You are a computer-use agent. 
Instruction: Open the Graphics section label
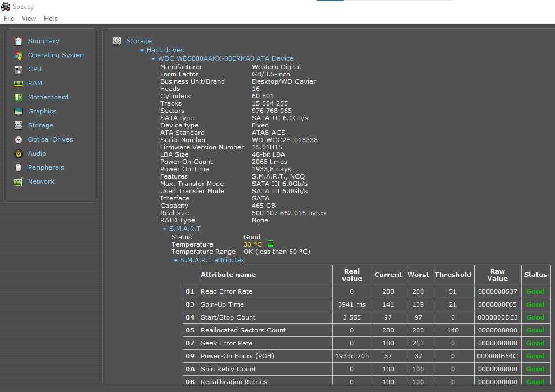[42, 111]
